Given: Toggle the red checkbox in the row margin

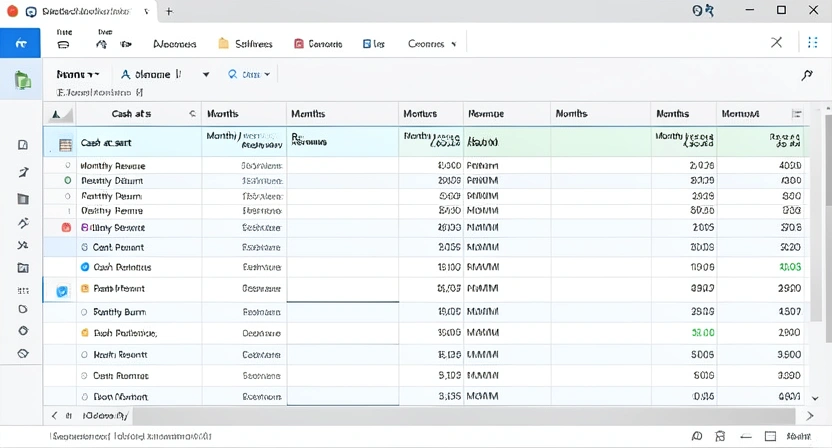Looking at the screenshot, I should (x=66, y=228).
